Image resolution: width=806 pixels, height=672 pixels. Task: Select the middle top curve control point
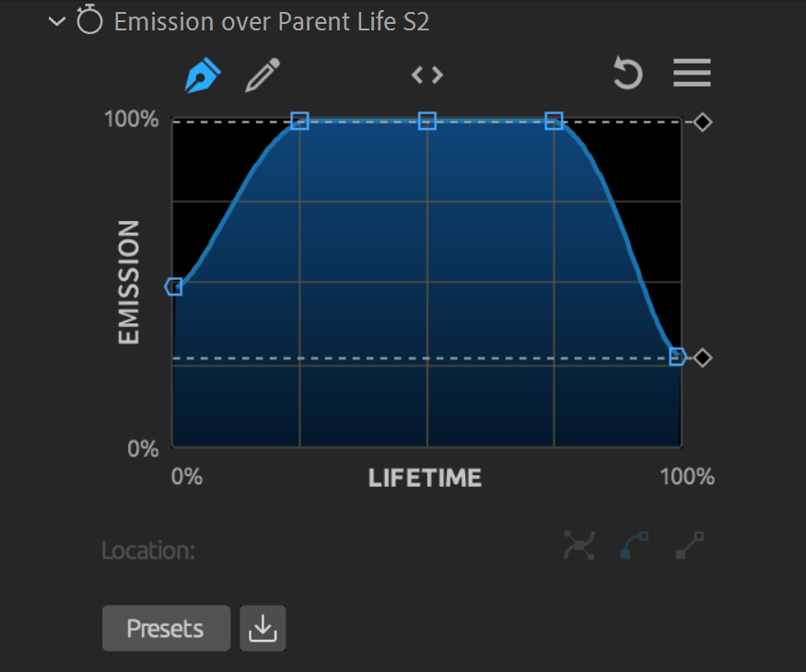coord(427,122)
